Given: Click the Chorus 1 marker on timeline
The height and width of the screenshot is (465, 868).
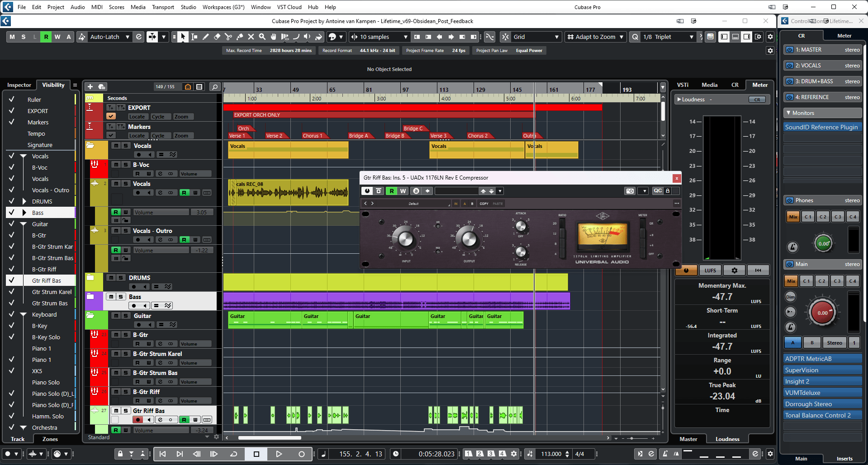Looking at the screenshot, I should [x=313, y=136].
